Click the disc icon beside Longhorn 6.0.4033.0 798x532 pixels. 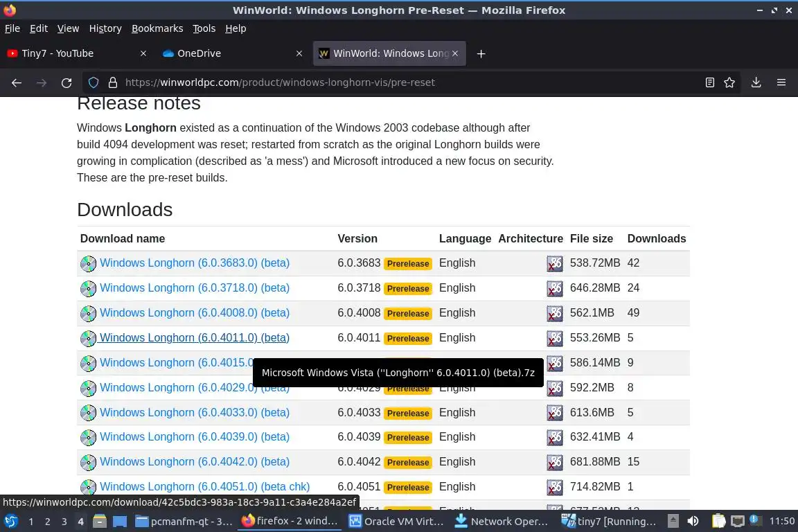coord(88,413)
